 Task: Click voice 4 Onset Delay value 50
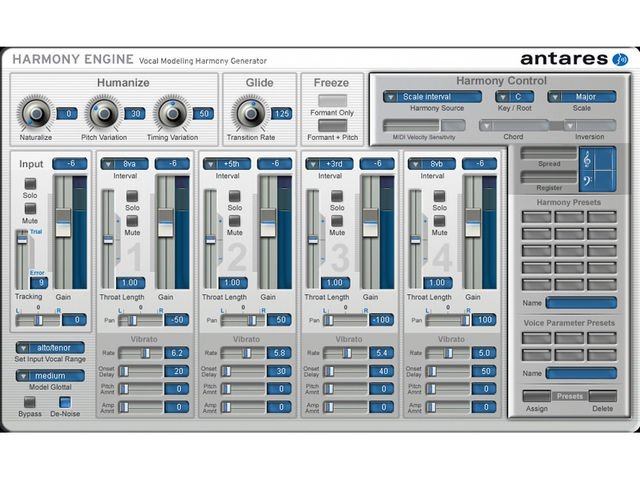[484, 371]
